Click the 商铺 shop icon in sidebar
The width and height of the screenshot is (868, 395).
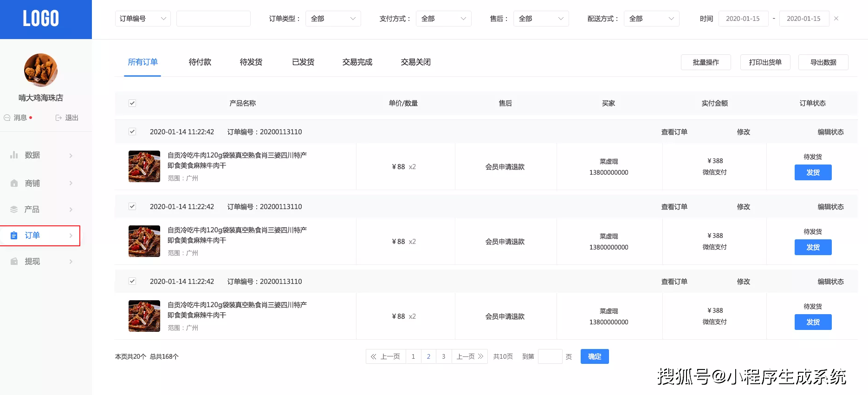click(x=14, y=183)
